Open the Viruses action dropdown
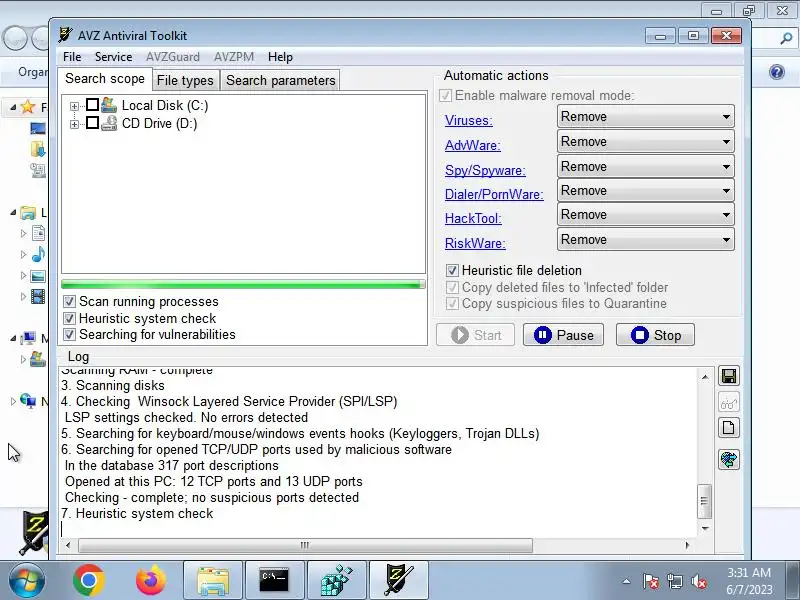 coord(645,117)
